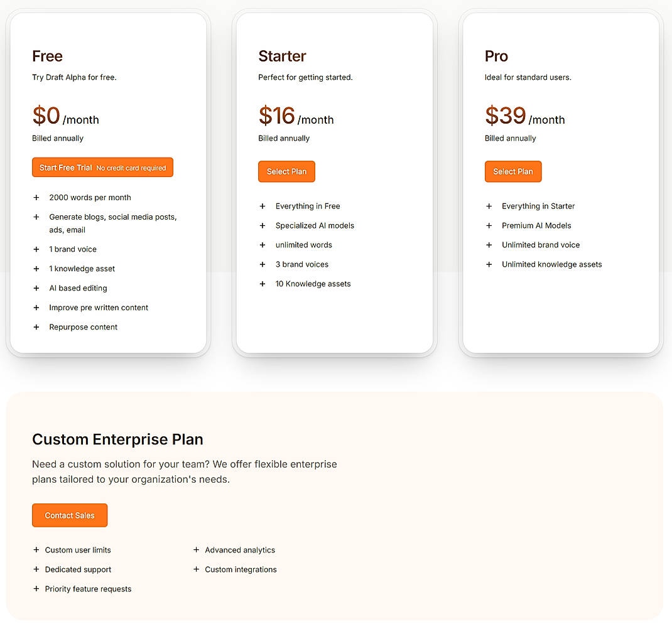The width and height of the screenshot is (672, 634).
Task: Click the plus icon beside AI based editing
Action: coord(36,288)
